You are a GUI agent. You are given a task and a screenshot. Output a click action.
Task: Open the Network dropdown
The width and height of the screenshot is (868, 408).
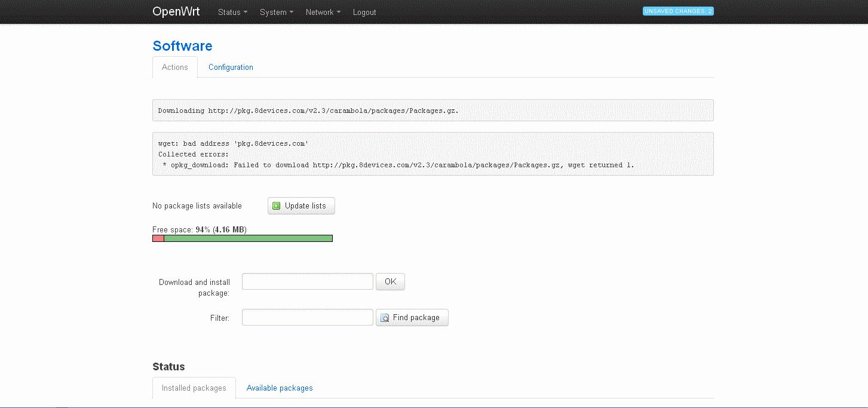[323, 12]
